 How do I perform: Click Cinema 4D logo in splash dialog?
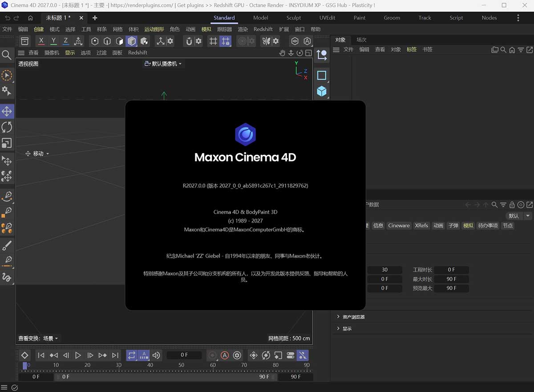point(245,134)
